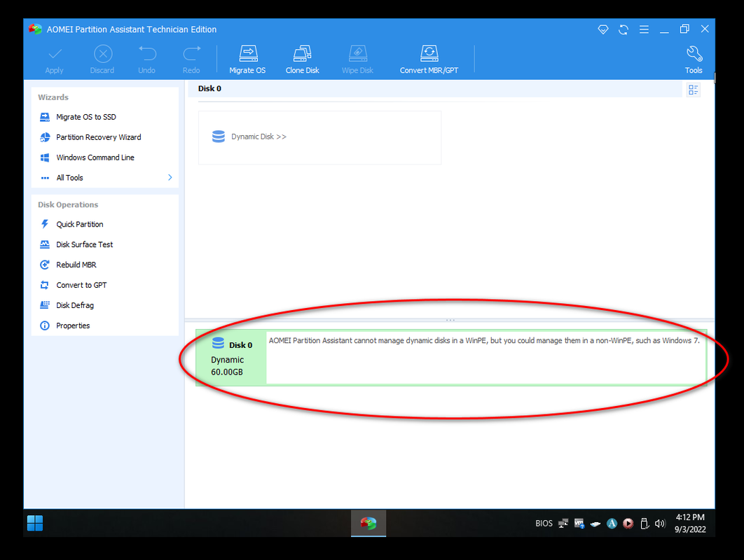Click the AOMEI app icon on the taskbar
Screen dimensions: 744x560
coord(368,524)
